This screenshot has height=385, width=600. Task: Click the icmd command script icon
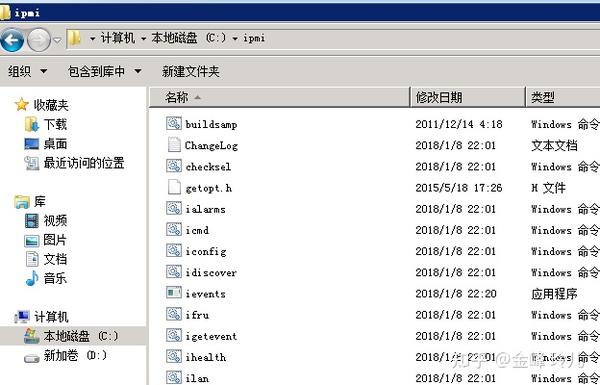point(174,229)
